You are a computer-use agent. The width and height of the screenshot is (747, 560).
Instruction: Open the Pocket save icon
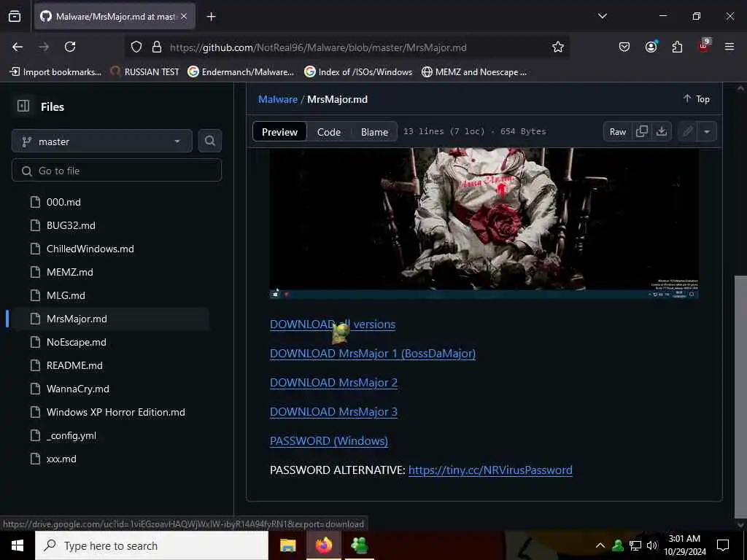(624, 47)
